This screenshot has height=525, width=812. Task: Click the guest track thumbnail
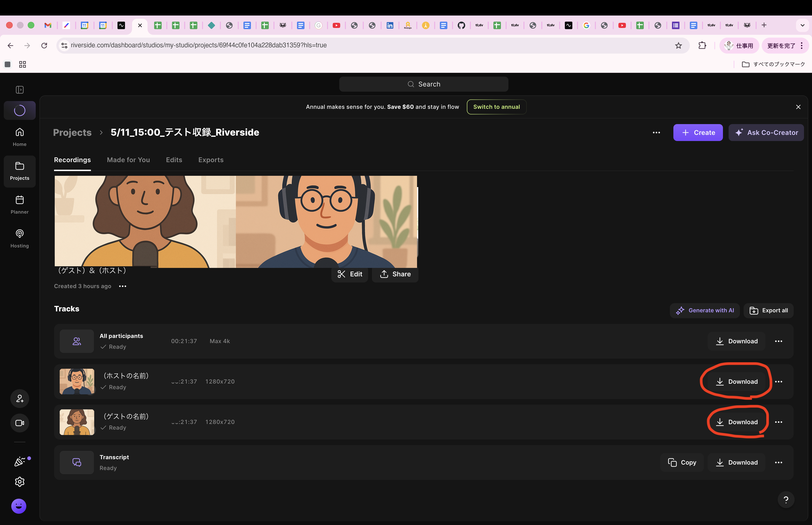[77, 422]
